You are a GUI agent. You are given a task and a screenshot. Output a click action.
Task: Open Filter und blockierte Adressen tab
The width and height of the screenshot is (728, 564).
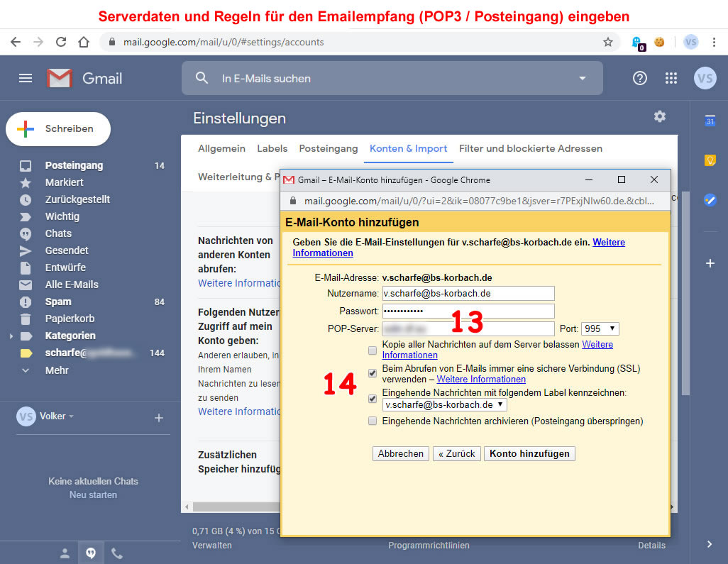point(531,148)
